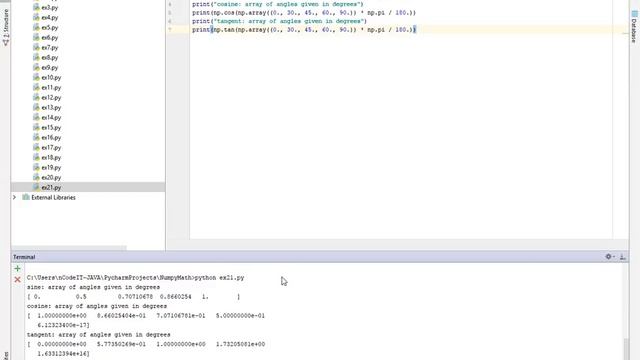Click the Terminal panel title
This screenshot has height=360, width=640.
click(x=24, y=257)
